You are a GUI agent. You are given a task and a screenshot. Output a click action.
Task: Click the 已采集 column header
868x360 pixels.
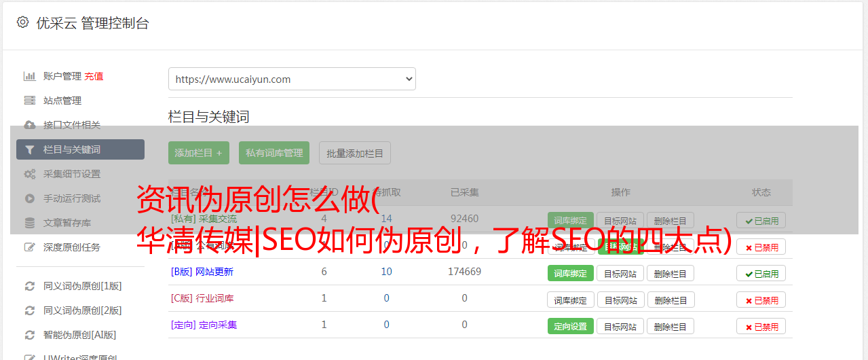click(x=465, y=192)
